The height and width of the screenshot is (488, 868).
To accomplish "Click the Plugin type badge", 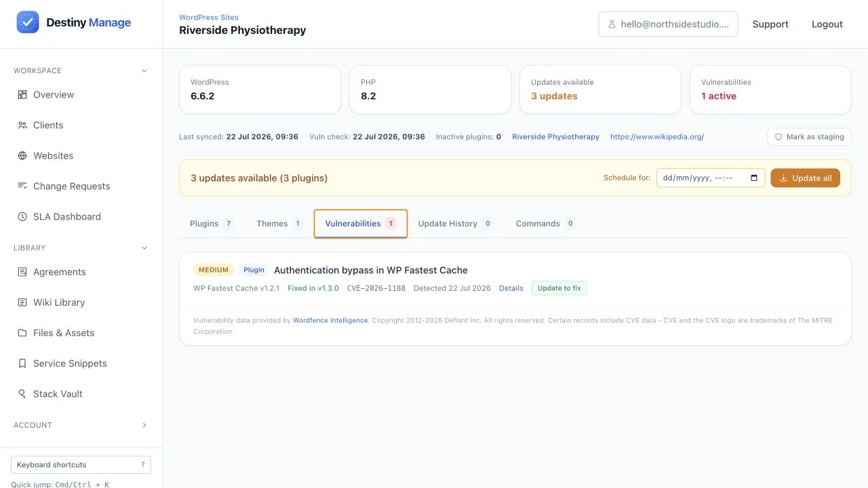I will 254,270.
